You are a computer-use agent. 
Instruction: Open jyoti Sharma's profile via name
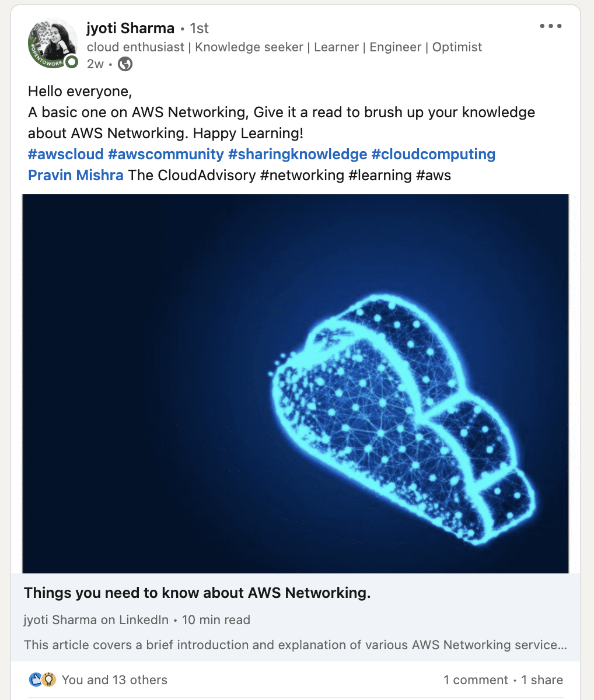(130, 28)
